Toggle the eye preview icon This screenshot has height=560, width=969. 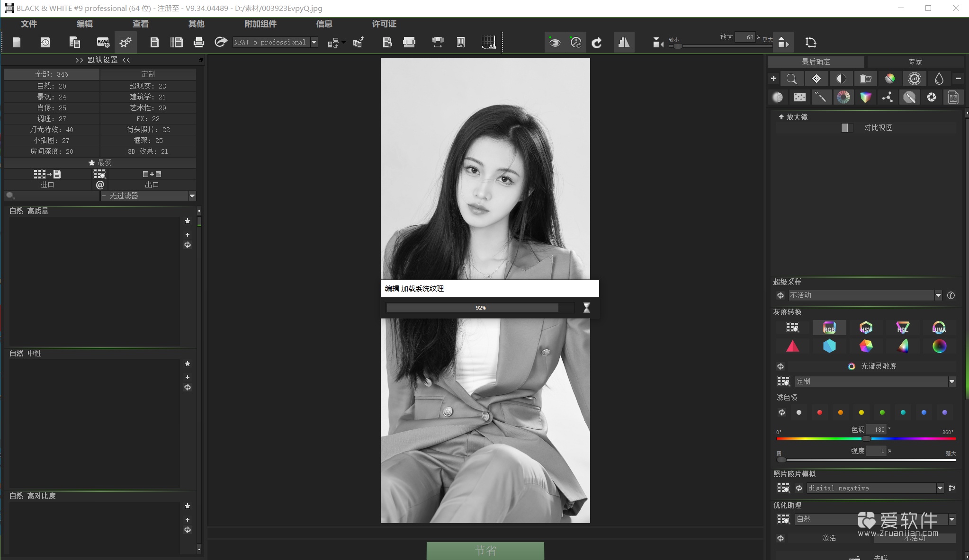555,43
